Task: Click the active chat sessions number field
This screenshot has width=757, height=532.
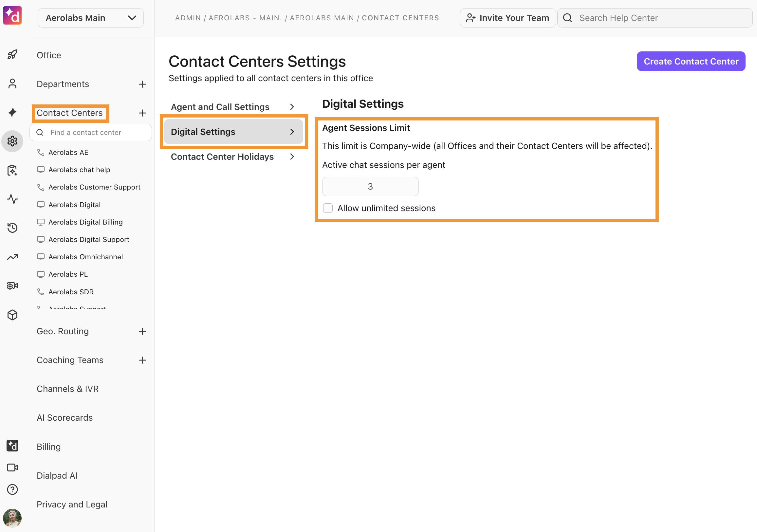Action: click(370, 187)
